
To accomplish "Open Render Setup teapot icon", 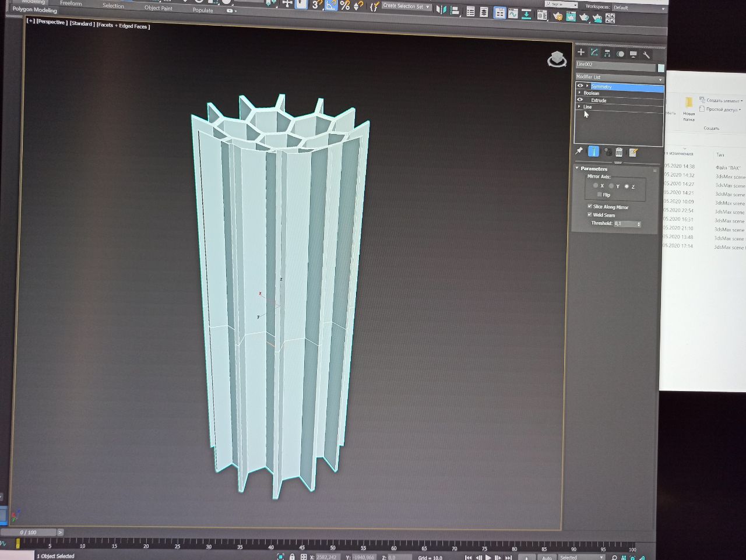I will click(558, 16).
